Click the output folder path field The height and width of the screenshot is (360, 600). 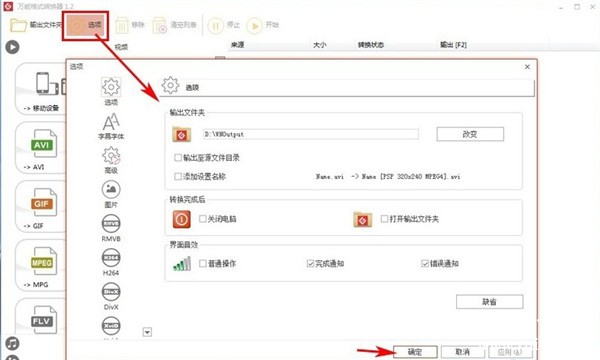click(311, 134)
